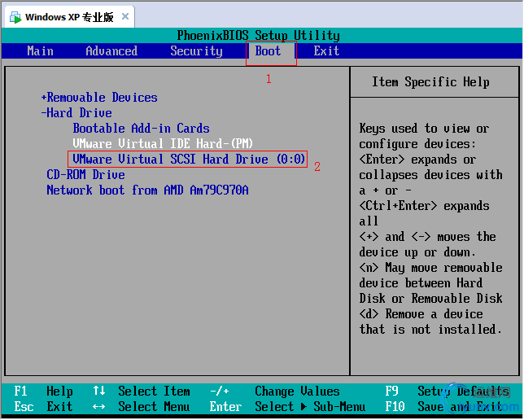This screenshot has width=524, height=420.
Task: Switch to Windows XP 专业版 VM tab
Action: click(69, 17)
